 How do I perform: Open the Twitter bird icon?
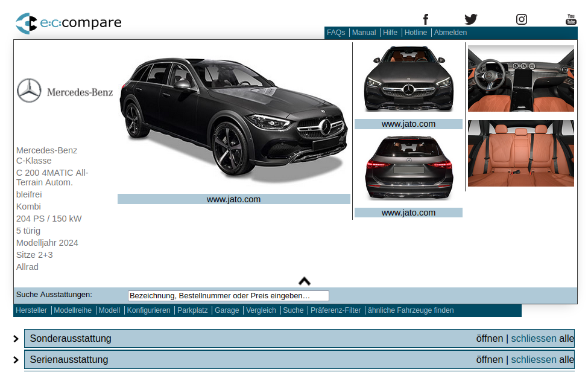click(470, 19)
